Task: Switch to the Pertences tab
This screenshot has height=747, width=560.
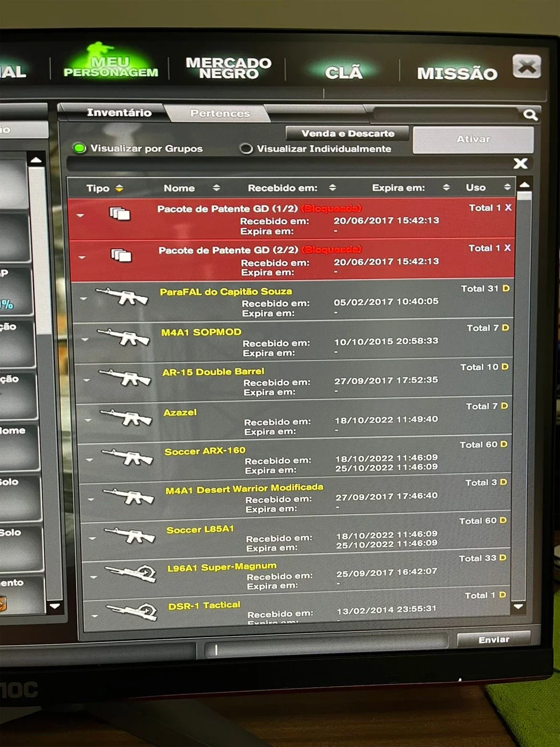Action: (220, 113)
